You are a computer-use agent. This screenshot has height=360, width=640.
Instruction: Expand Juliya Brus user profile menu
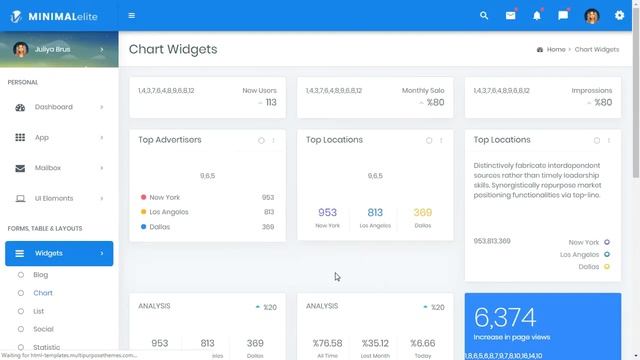coord(102,49)
